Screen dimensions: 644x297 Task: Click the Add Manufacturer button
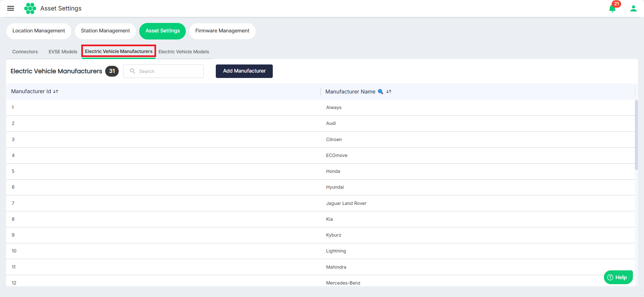pos(244,71)
